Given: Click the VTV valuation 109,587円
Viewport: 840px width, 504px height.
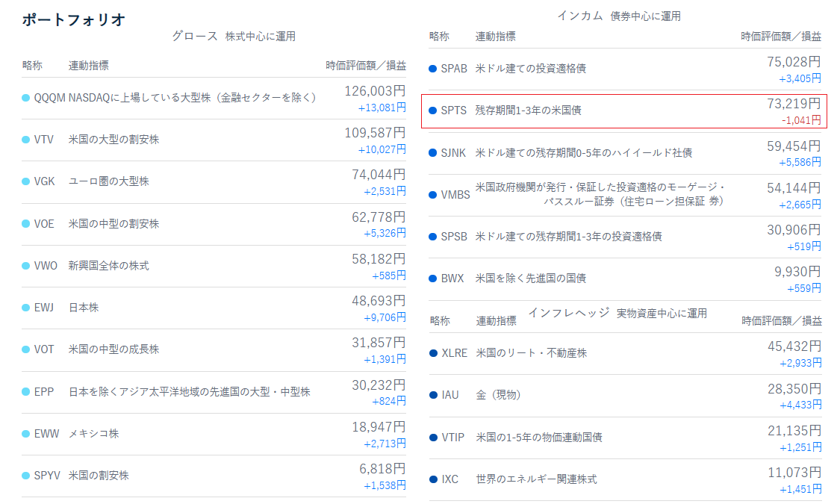Looking at the screenshot, I should click(x=375, y=133).
